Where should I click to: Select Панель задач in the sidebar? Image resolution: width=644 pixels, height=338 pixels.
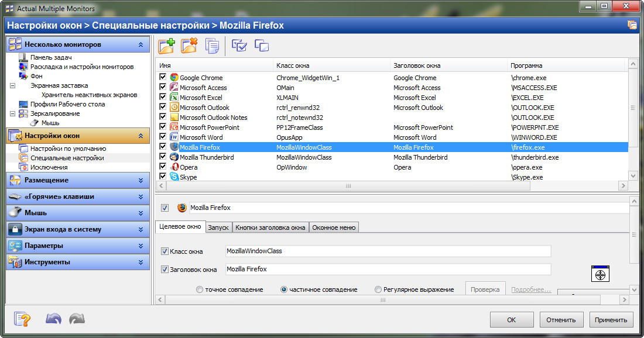(51, 57)
